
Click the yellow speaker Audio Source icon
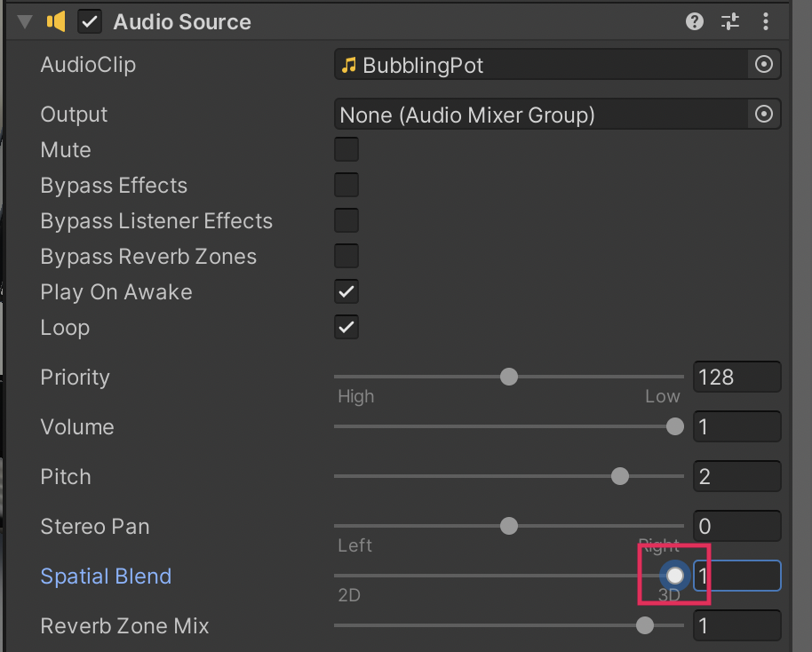57,22
